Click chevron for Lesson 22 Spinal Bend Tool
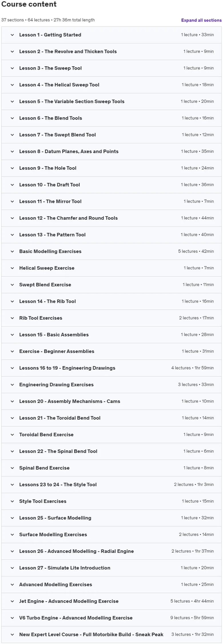 point(12,451)
